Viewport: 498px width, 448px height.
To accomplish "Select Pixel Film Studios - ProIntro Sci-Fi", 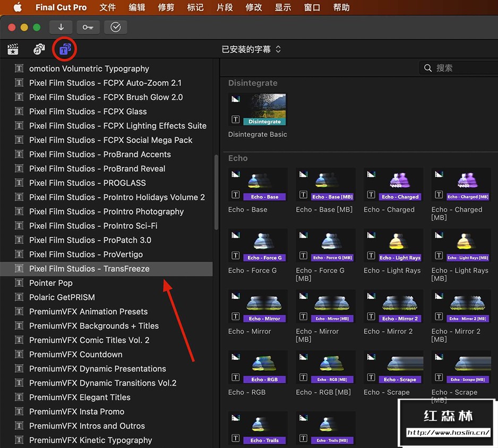I will click(x=106, y=226).
